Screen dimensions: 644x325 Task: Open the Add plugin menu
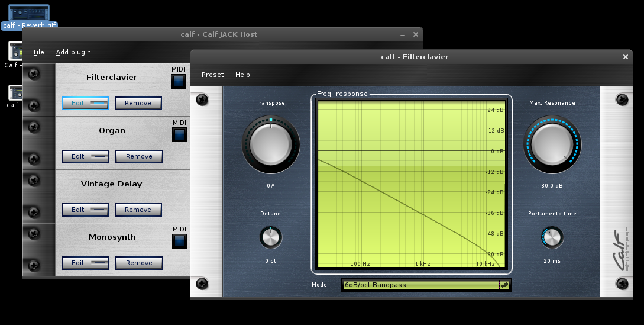coord(73,52)
